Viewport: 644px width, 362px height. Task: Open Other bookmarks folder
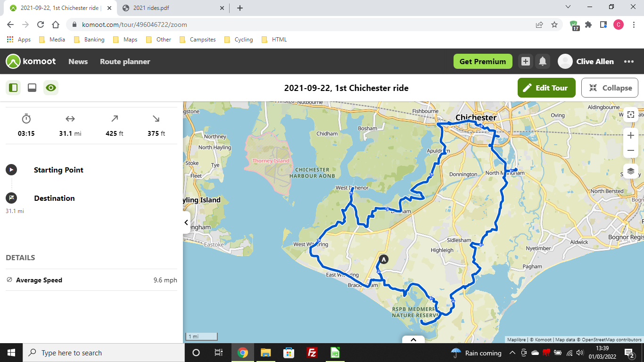(159, 40)
